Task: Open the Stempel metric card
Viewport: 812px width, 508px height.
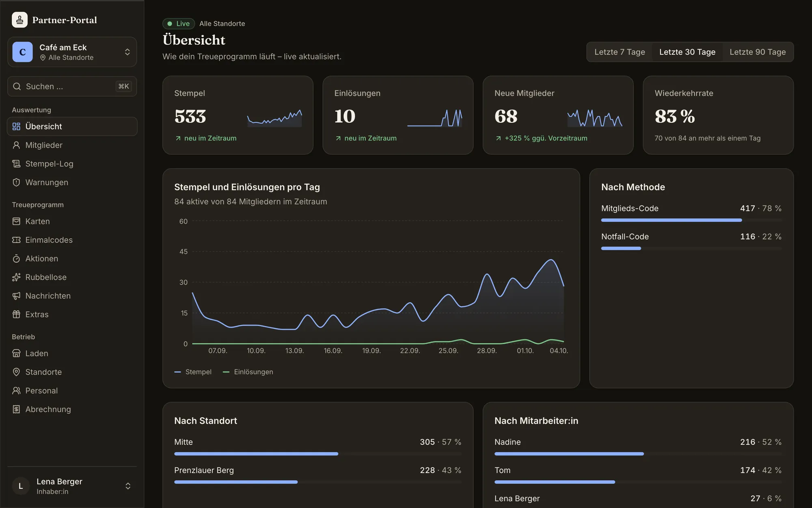Action: [x=238, y=115]
